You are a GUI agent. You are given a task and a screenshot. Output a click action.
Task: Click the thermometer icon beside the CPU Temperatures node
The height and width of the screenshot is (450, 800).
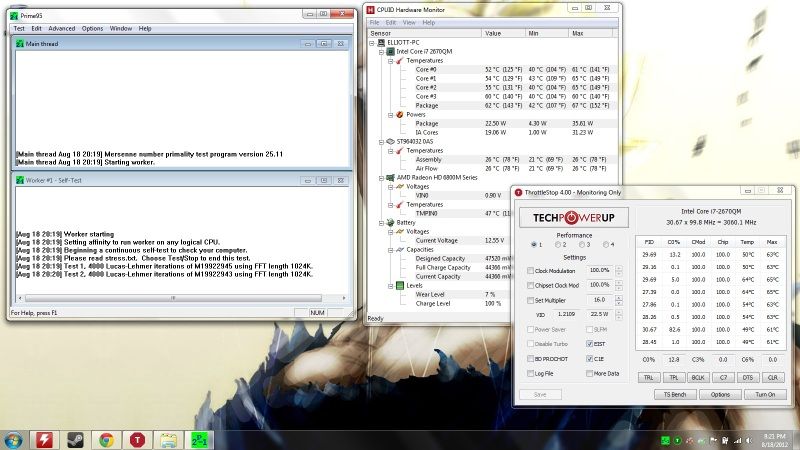point(399,61)
